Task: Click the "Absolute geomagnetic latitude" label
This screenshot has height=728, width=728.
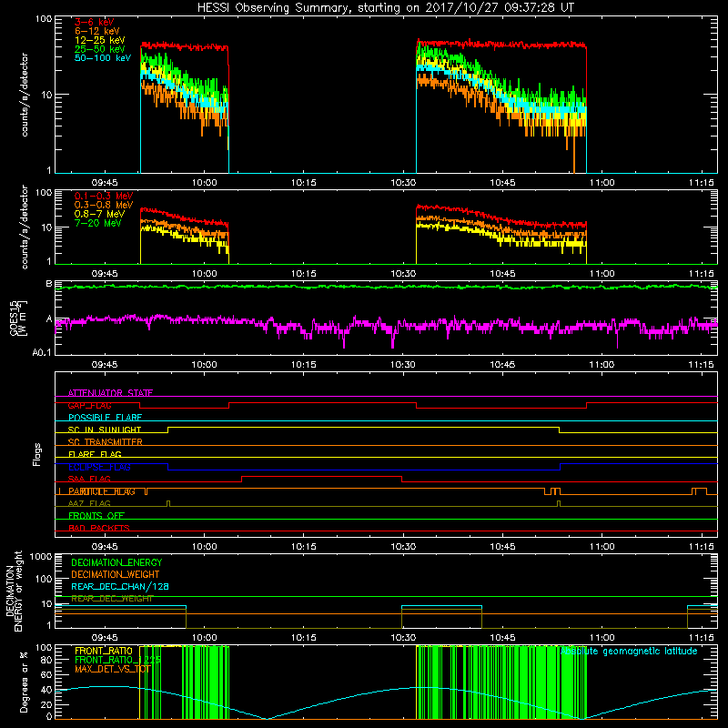Action: coord(629,651)
